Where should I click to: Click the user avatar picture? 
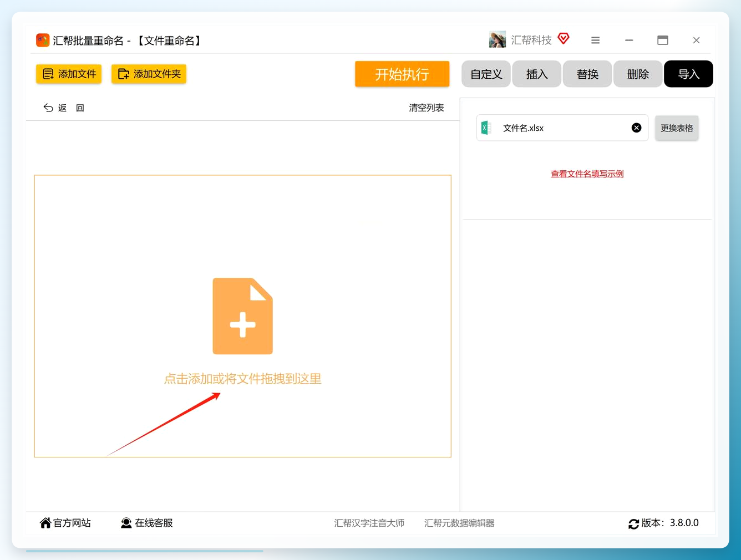tap(498, 39)
